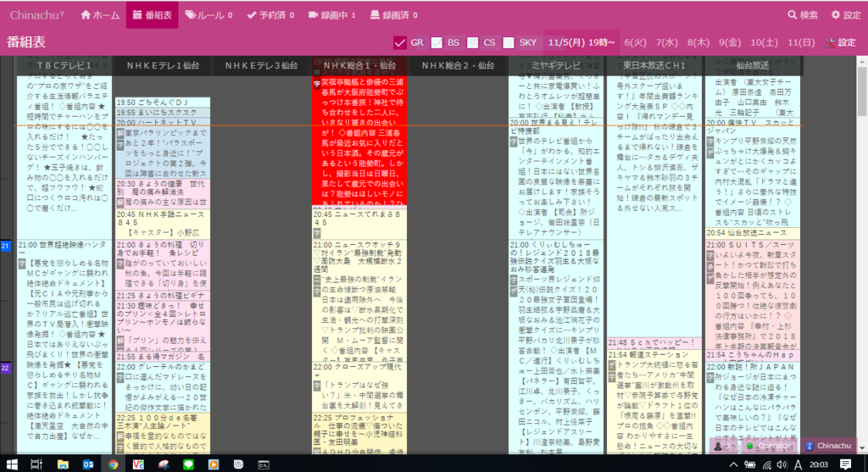Open program 22:00 新説！所ＪＡＰＡＮ

pyautogui.click(x=753, y=408)
